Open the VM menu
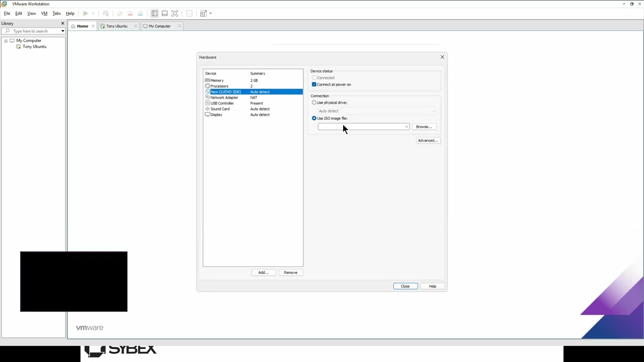The image size is (644, 362). [x=44, y=14]
